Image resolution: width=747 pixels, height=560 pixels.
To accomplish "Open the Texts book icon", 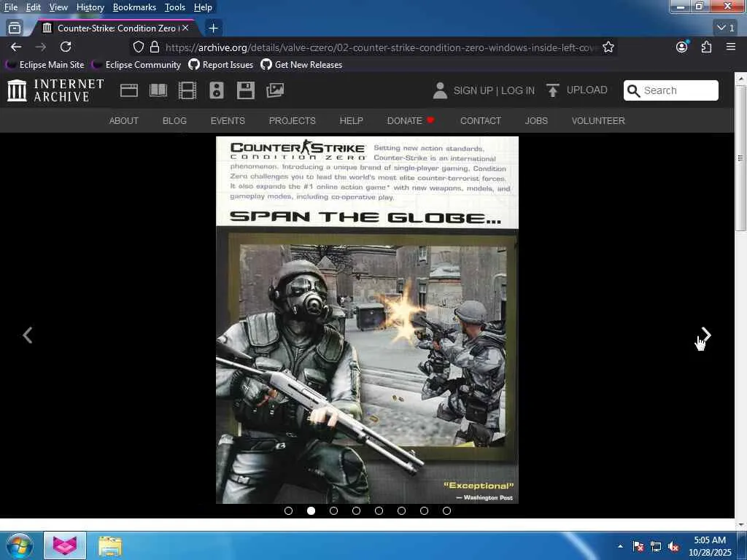I will [x=158, y=90].
